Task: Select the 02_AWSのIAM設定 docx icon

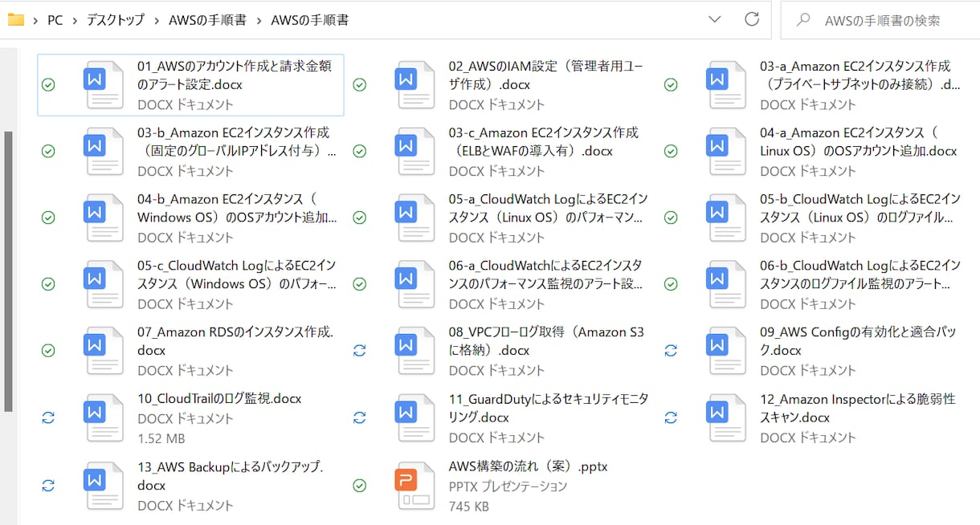Action: pos(415,84)
